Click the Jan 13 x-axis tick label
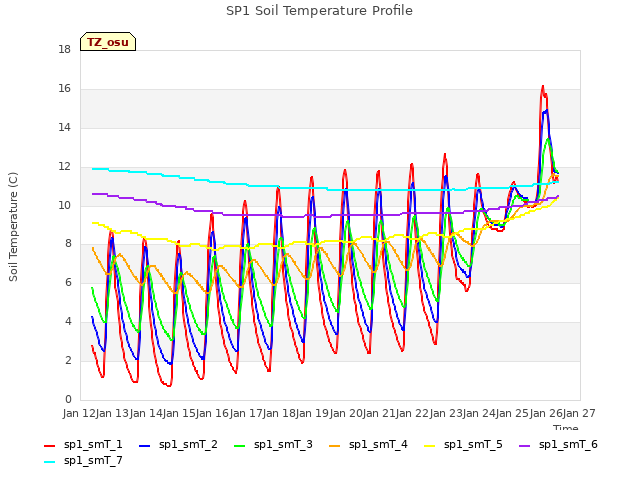This screenshot has width=640, height=480. (x=112, y=413)
